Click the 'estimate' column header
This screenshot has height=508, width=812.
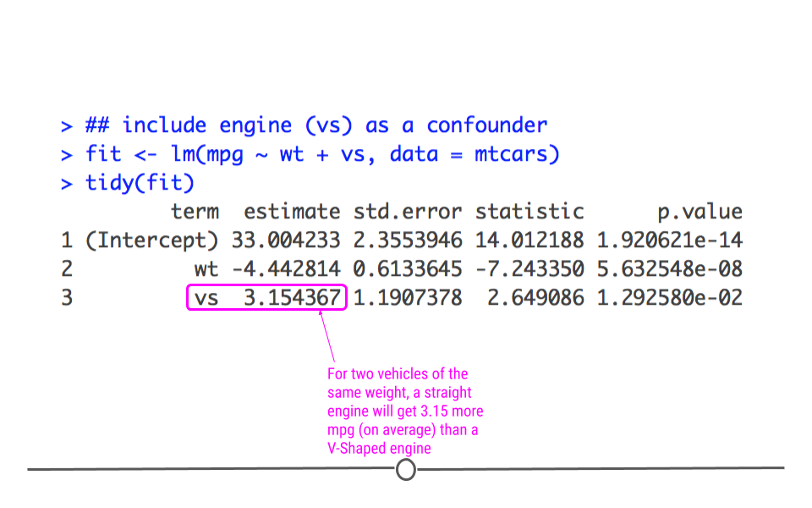click(x=292, y=212)
